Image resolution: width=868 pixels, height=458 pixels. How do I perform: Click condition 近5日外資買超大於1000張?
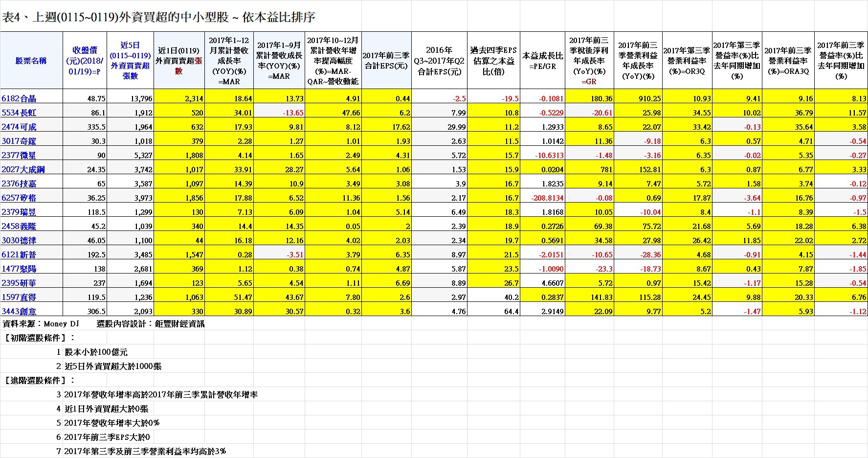coord(113,366)
